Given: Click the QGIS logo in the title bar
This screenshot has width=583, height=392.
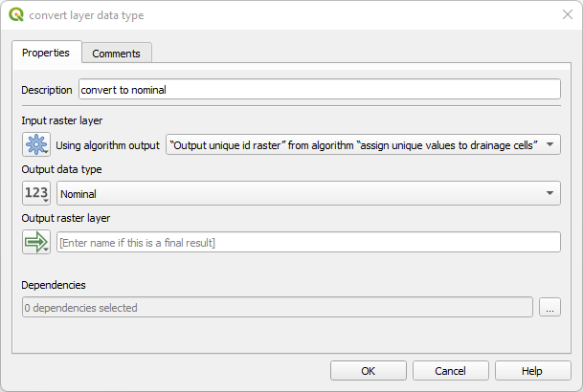Looking at the screenshot, I should (15, 15).
